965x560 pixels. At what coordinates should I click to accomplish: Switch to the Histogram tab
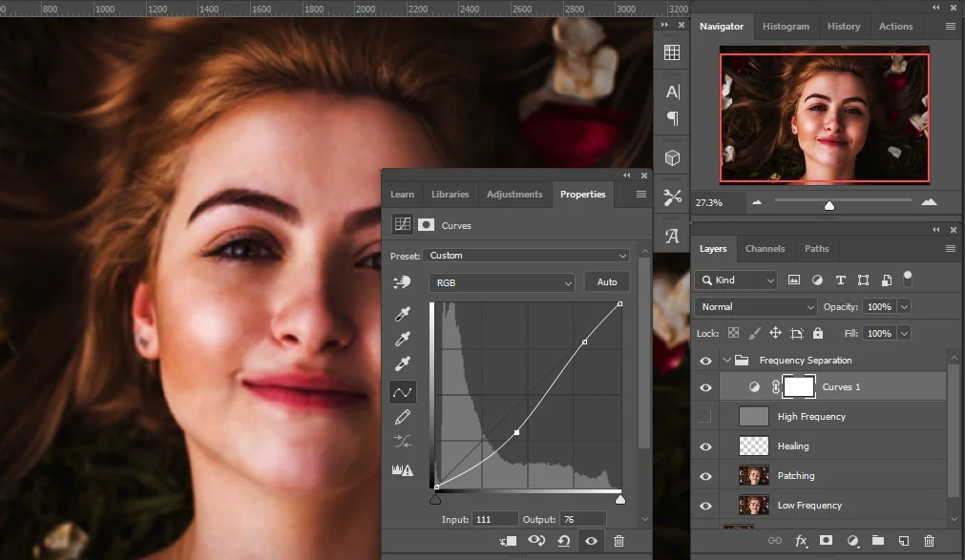coord(786,27)
